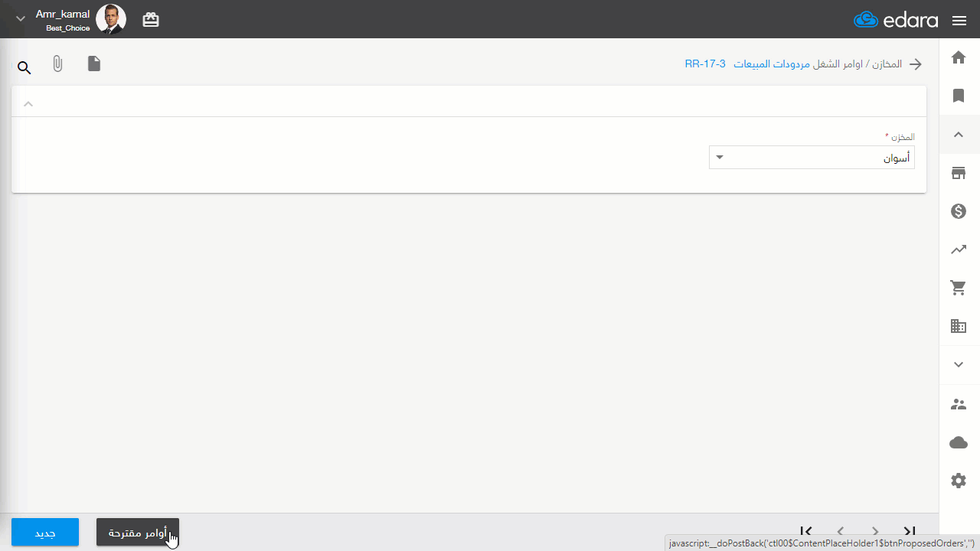Image resolution: width=980 pixels, height=551 pixels.
Task: Open the hamburger main menu
Action: pos(959,21)
